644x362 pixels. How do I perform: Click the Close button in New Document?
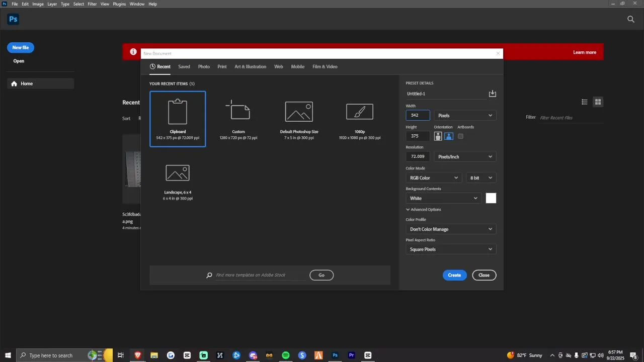(484, 275)
